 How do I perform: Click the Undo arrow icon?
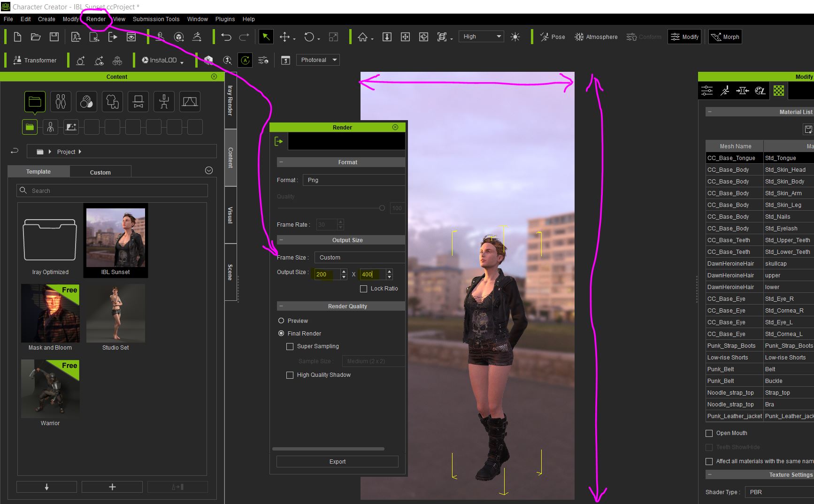click(x=226, y=37)
